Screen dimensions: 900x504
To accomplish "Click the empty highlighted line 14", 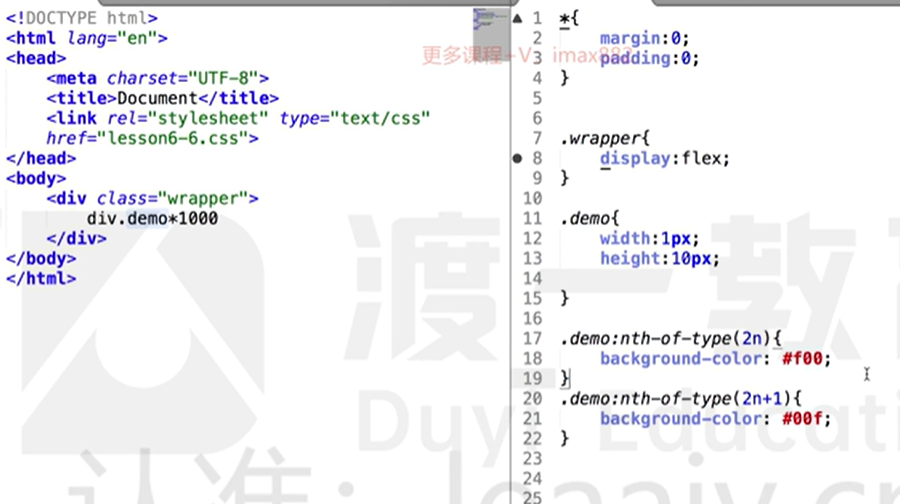I will (x=700, y=278).
